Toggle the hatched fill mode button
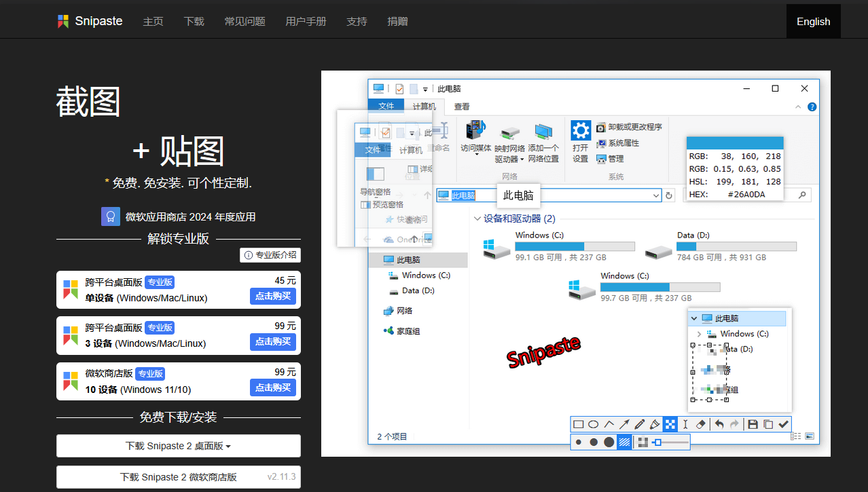The image size is (868, 492). point(625,442)
